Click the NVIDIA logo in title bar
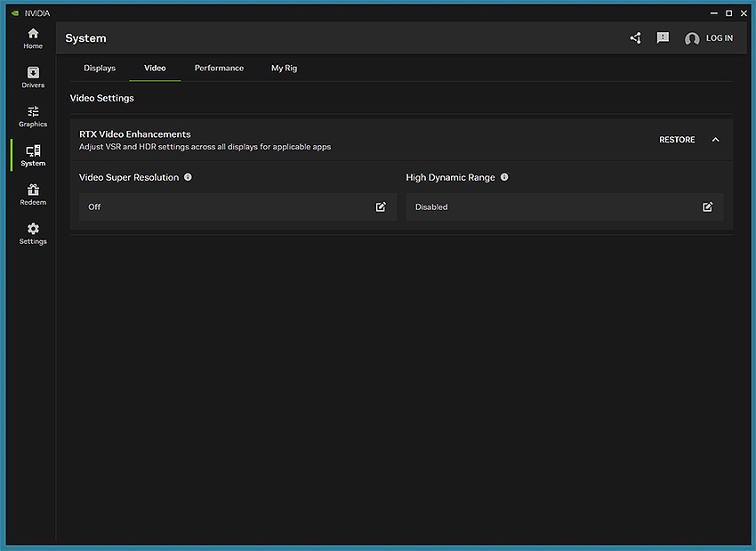The height and width of the screenshot is (551, 756). (x=15, y=13)
